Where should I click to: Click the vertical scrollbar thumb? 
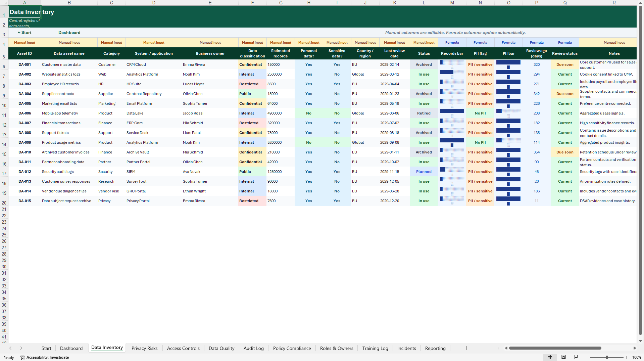(640, 170)
